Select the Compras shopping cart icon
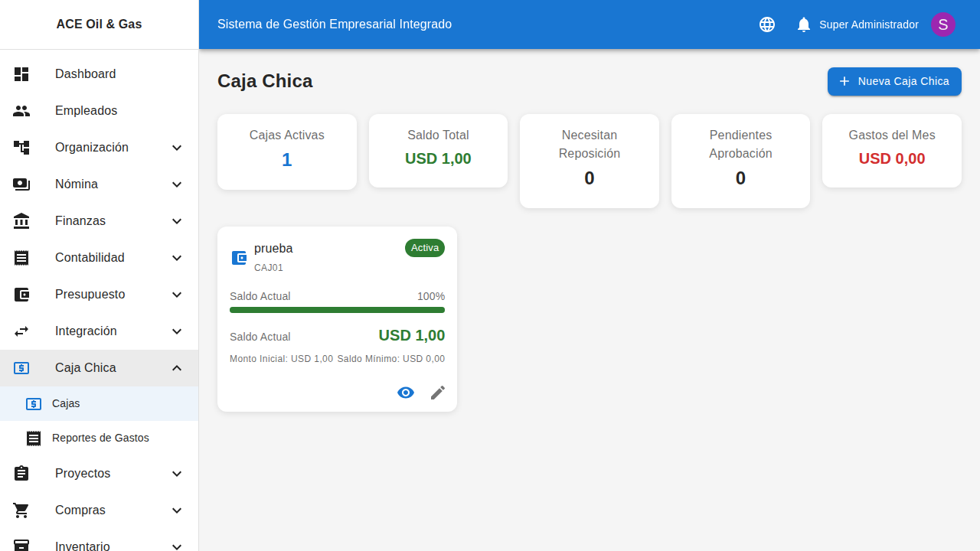This screenshot has width=980, height=551. coord(21,510)
